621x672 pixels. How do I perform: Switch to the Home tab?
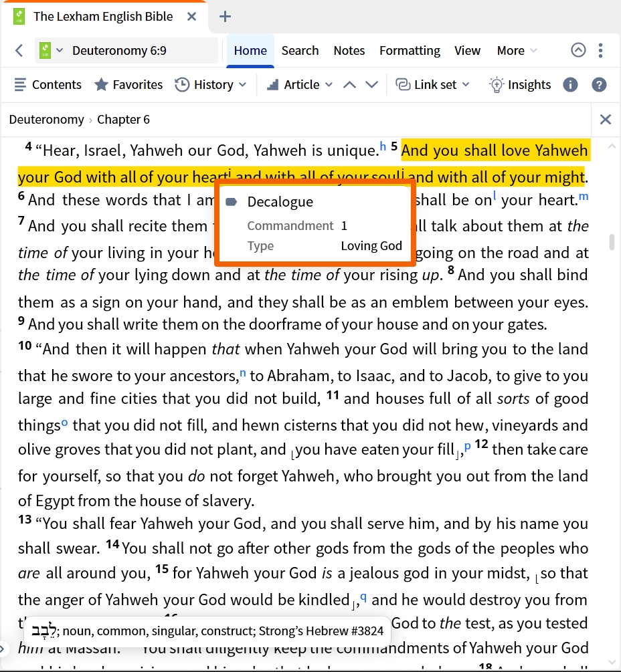(250, 51)
